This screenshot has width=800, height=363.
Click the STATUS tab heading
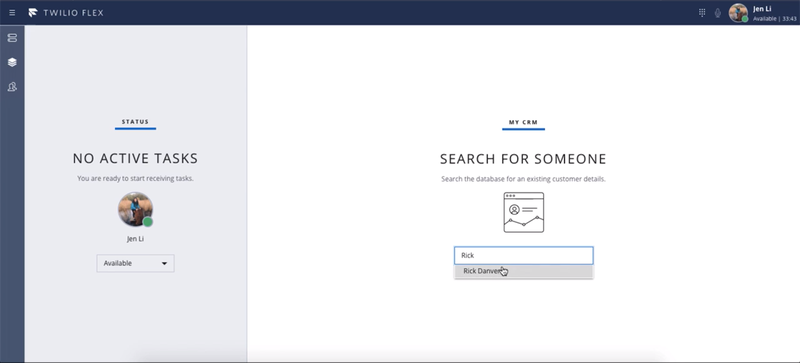135,122
